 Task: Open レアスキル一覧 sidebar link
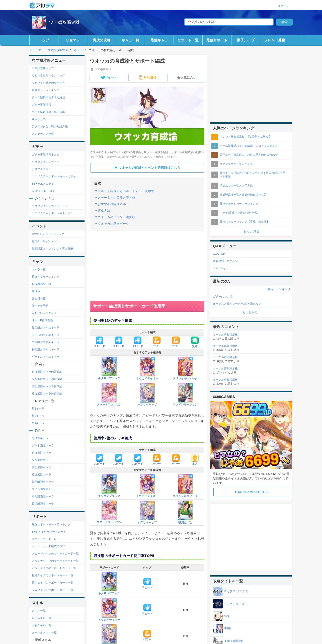[x=41, y=618]
